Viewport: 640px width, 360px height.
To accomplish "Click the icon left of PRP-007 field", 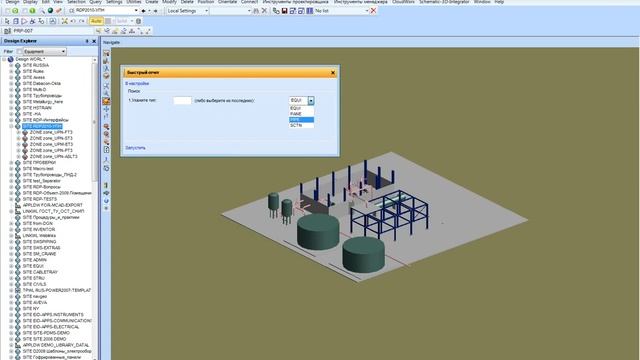I will click(x=7, y=31).
